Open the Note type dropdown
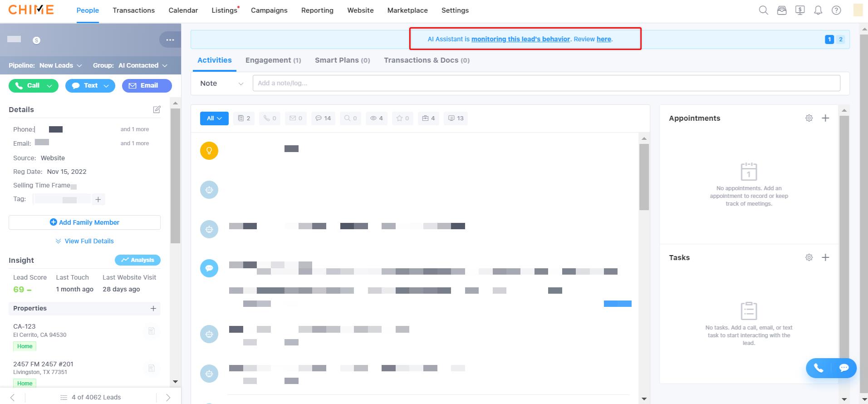 [x=222, y=84]
